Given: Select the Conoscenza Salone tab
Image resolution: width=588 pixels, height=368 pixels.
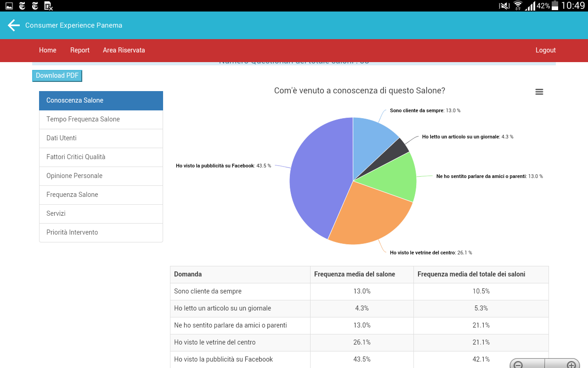Looking at the screenshot, I should (101, 100).
